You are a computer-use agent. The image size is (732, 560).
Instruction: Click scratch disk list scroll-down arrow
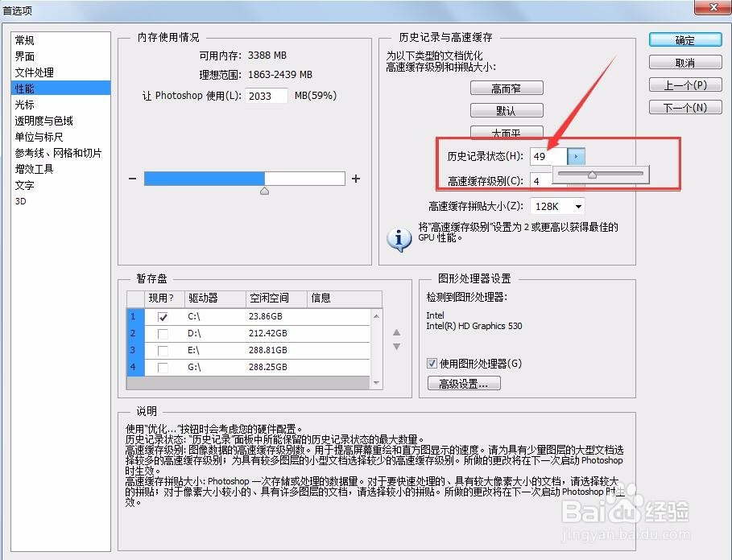(376, 383)
